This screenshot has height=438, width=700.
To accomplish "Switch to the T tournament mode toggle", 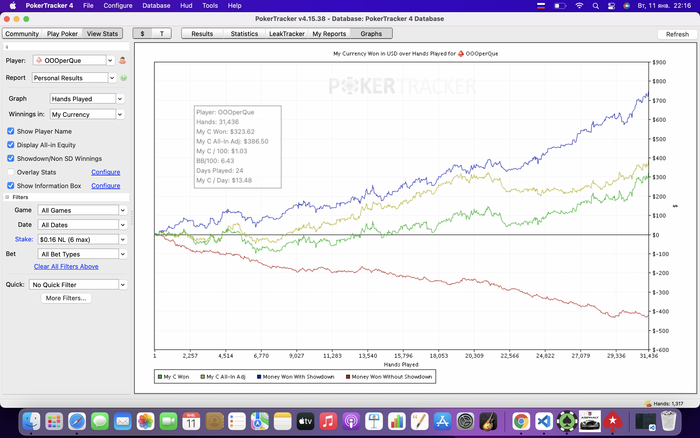I will point(162,33).
